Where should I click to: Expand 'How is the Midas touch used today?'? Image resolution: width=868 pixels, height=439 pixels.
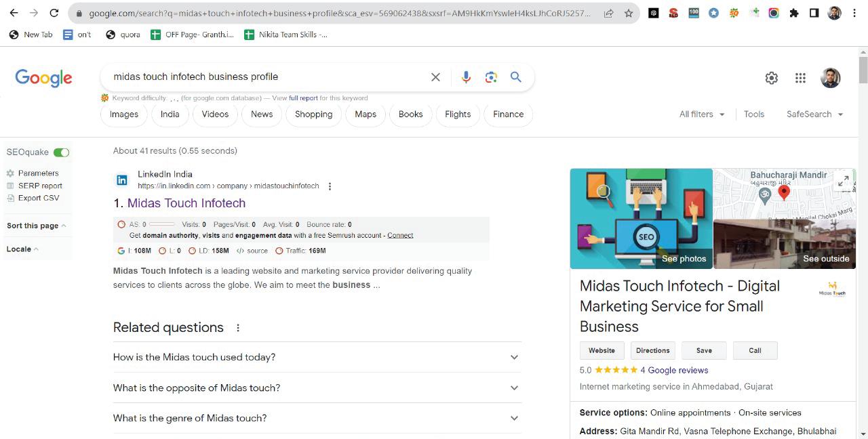[317, 357]
